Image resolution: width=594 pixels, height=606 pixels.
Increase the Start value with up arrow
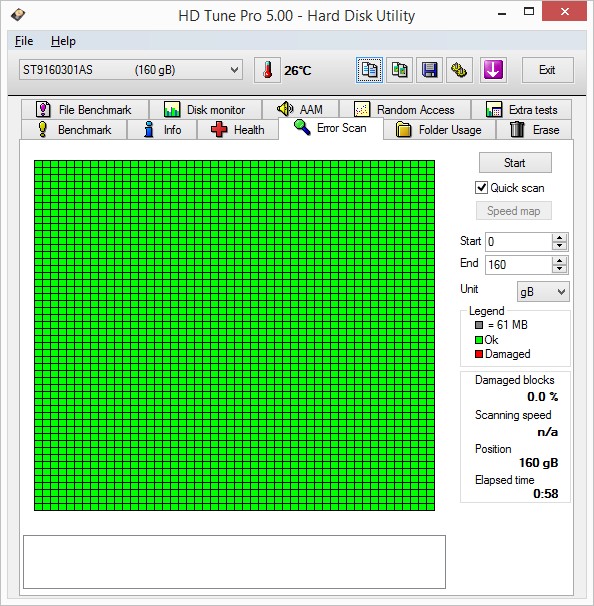tap(559, 237)
